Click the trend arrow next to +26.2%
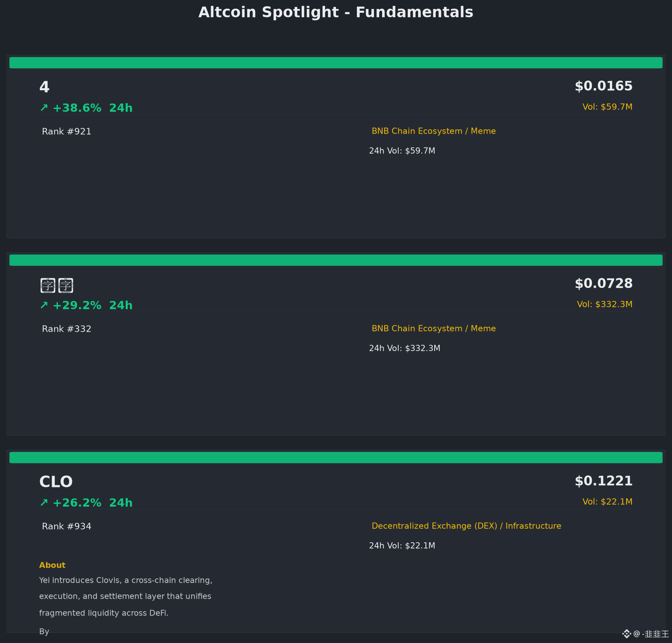This screenshot has height=643, width=672. pos(44,503)
